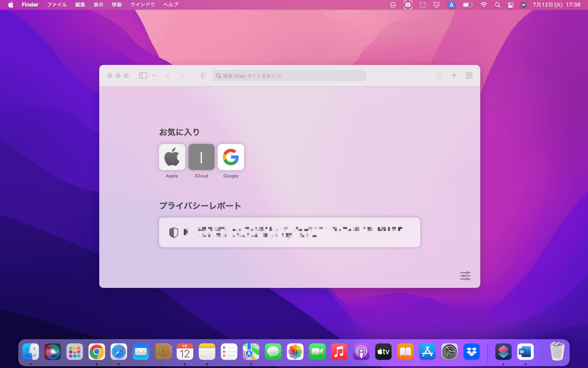Viewport: 588px width, 368px height.
Task: Open Safari from the Dock
Action: pyautogui.click(x=119, y=352)
